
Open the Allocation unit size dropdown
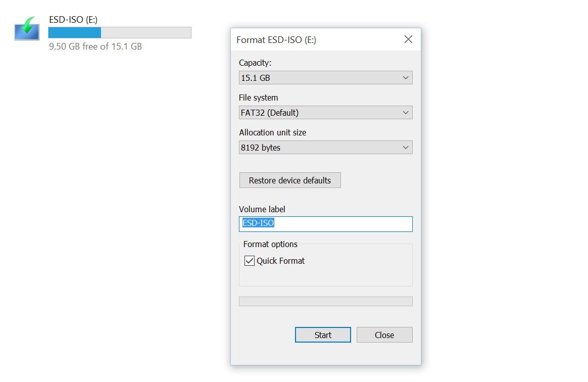click(x=325, y=147)
